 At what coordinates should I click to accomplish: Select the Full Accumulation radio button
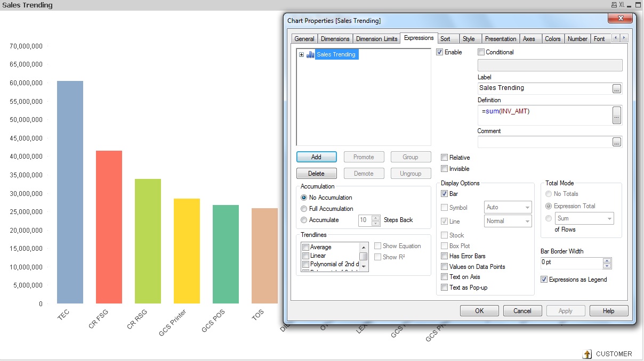point(304,209)
